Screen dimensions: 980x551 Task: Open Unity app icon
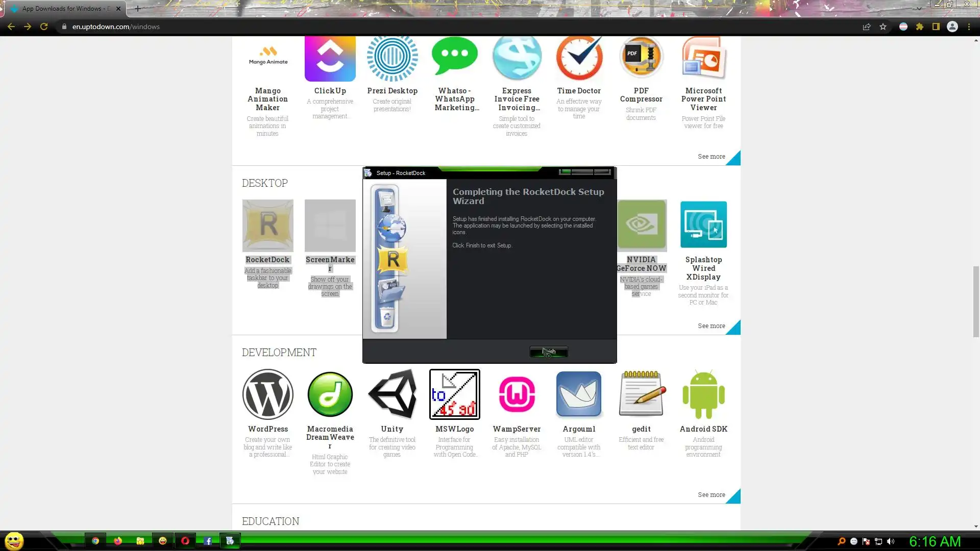point(392,394)
